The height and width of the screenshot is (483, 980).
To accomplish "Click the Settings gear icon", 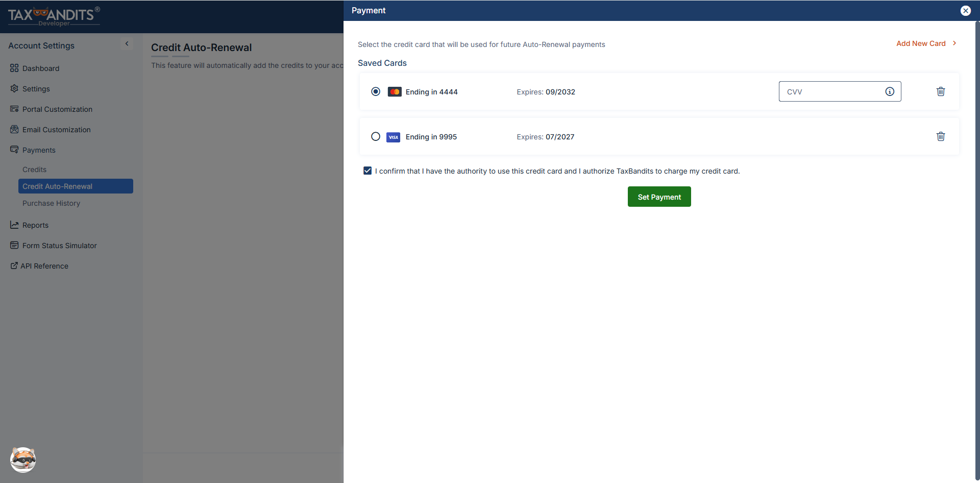I will click(14, 88).
